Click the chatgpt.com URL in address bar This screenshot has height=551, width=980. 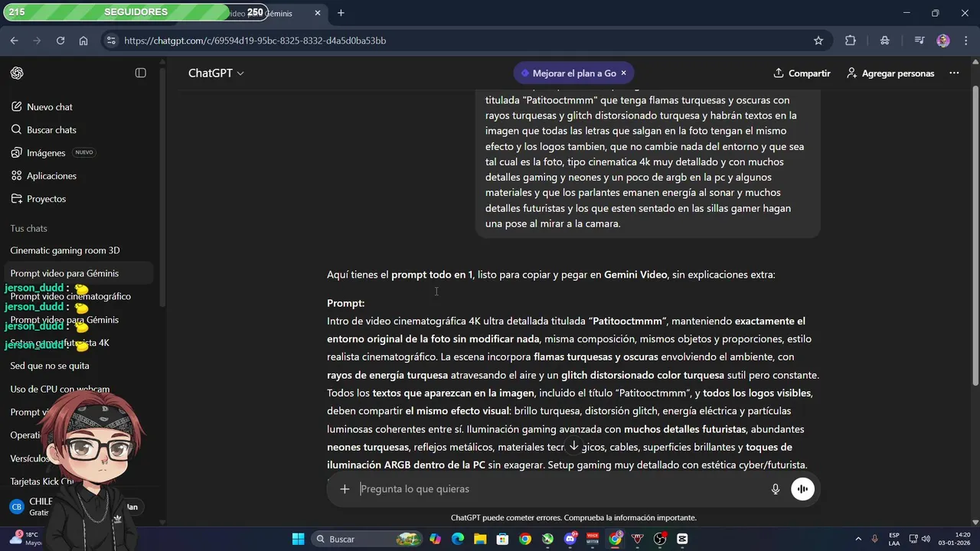(x=255, y=41)
